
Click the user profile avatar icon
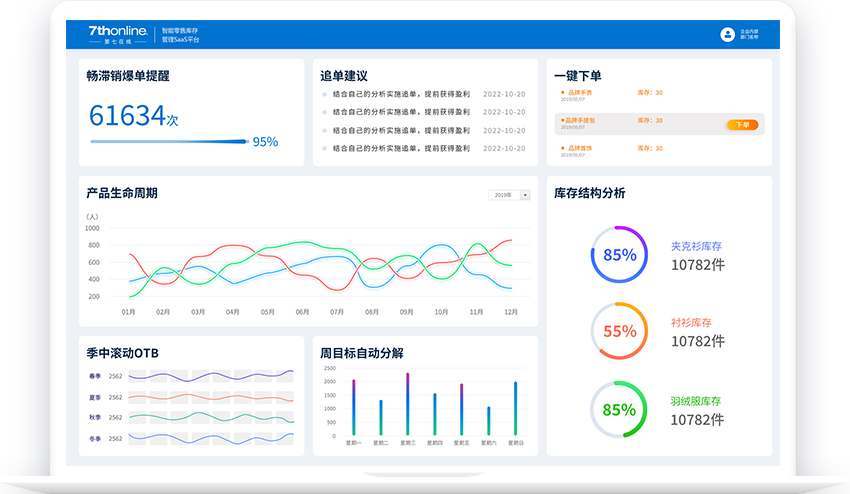(x=727, y=35)
